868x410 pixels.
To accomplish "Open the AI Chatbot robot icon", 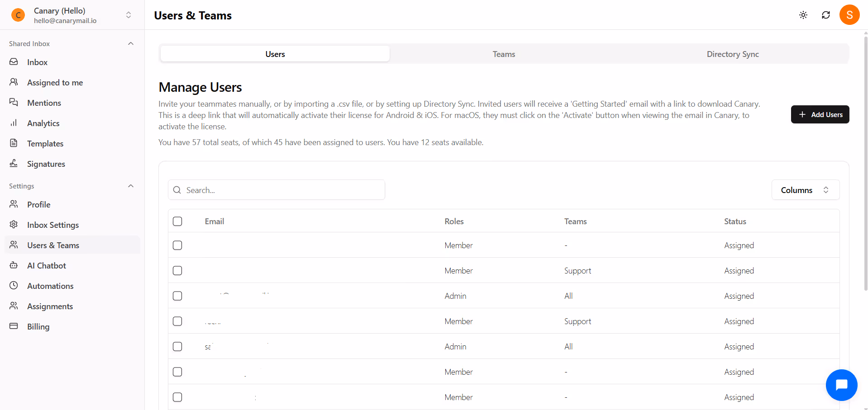I will coord(14,265).
